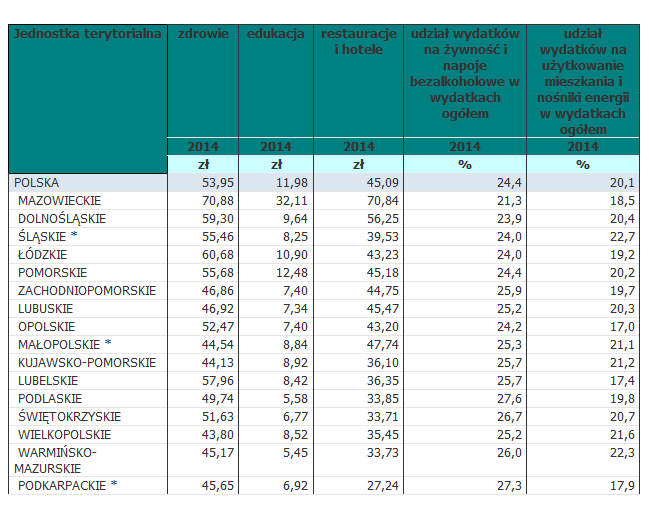
Task: Select the ŁÓDZKIE zdrowie value 60,68
Action: pos(218,255)
